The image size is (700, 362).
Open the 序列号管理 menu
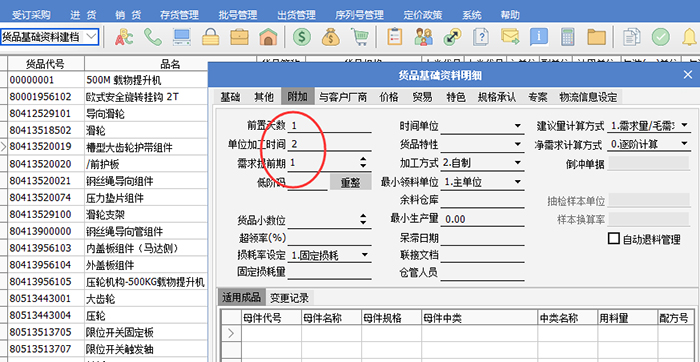[x=359, y=15]
